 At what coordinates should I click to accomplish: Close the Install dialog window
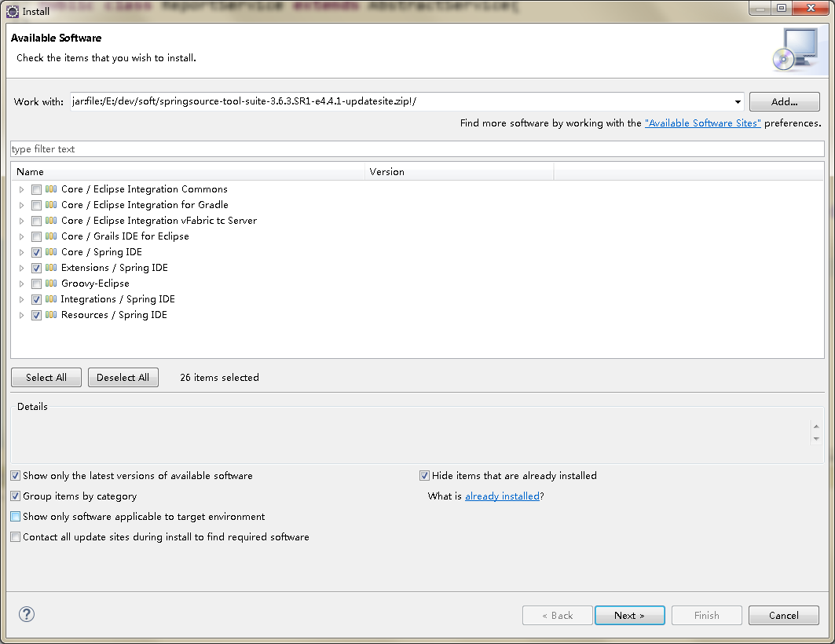(811, 8)
